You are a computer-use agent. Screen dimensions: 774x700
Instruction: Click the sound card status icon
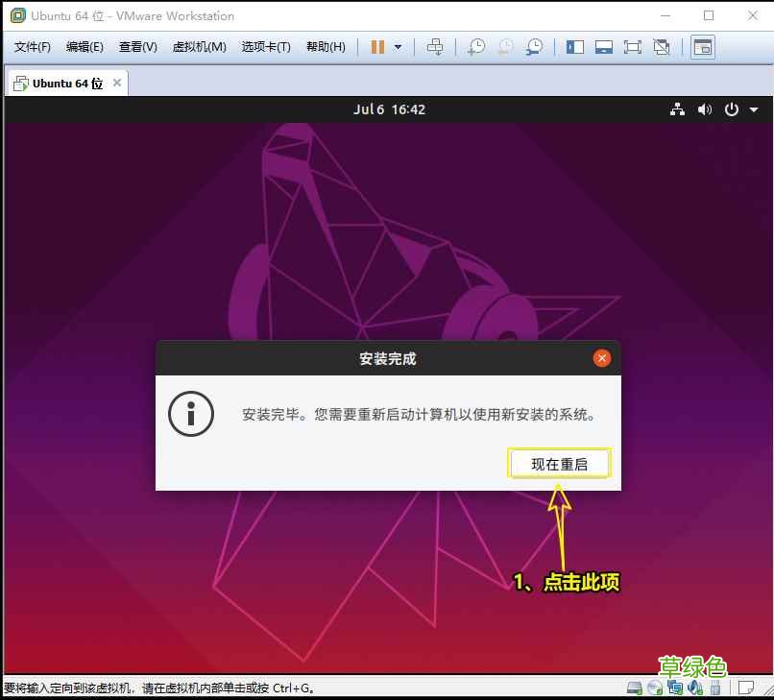tap(695, 688)
